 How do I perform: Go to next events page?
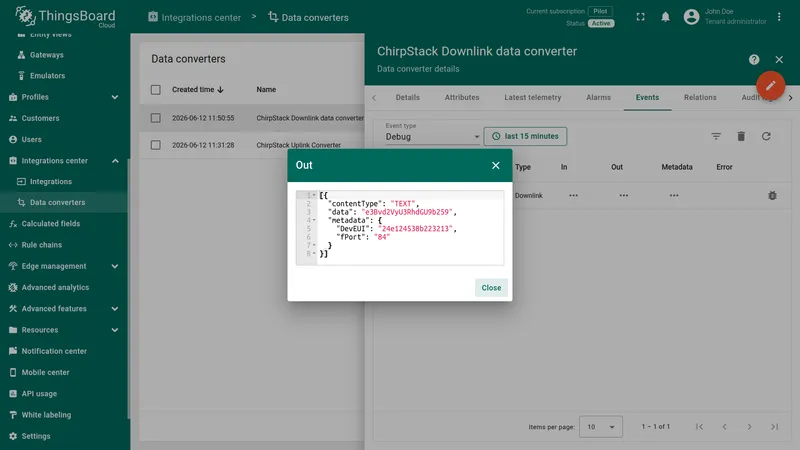[749, 427]
